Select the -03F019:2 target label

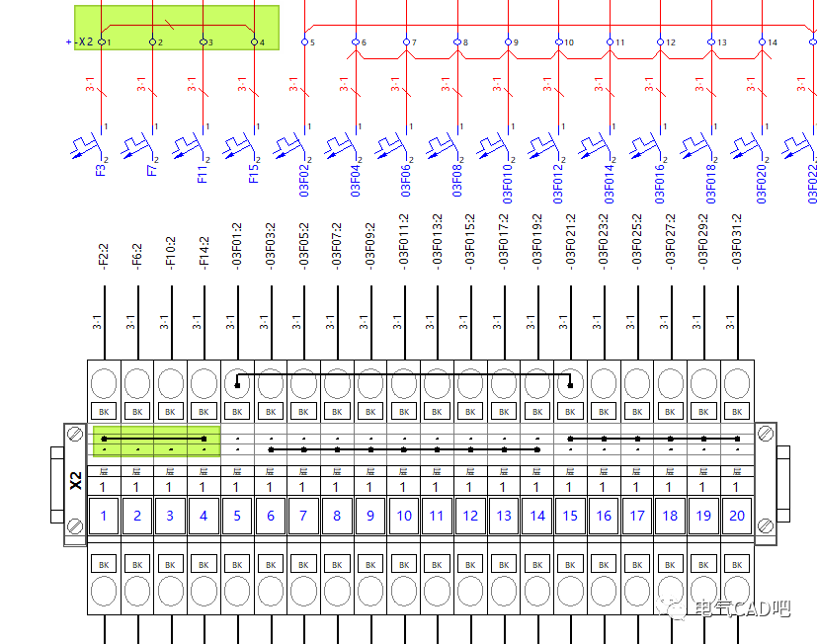(536, 242)
